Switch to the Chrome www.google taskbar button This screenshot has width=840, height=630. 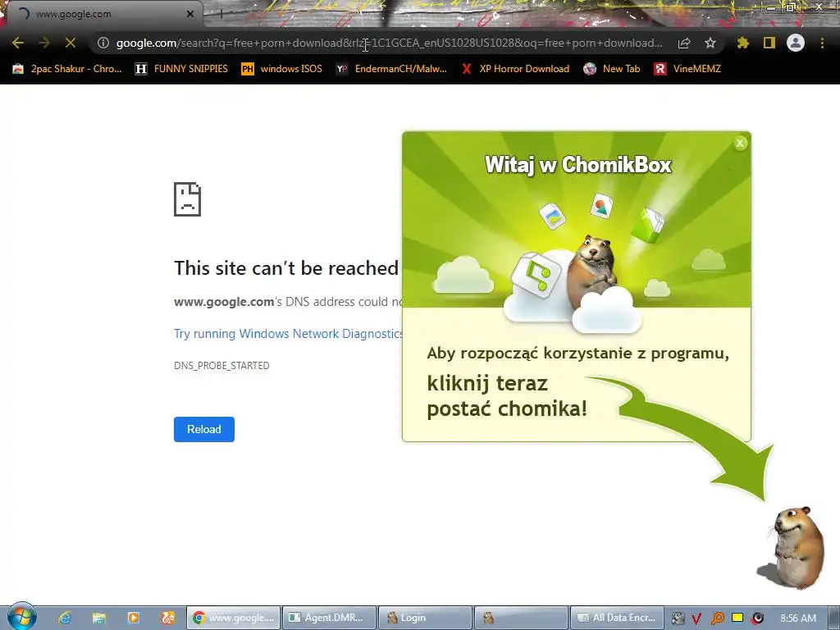pos(234,618)
